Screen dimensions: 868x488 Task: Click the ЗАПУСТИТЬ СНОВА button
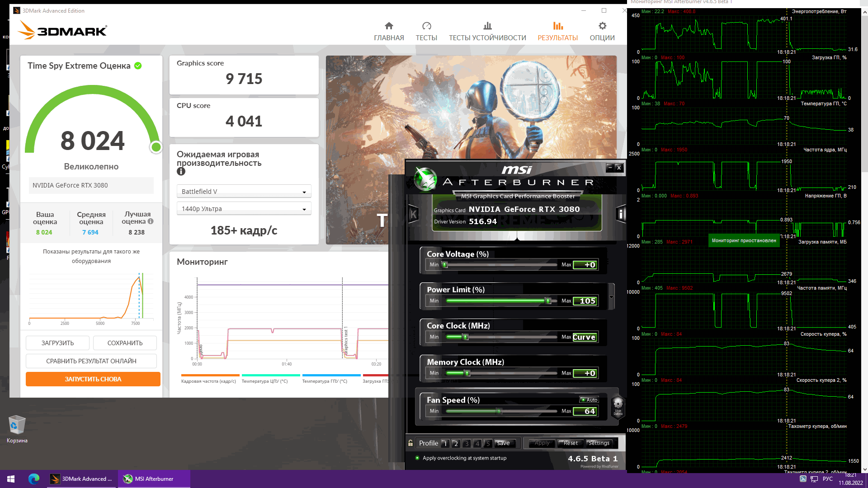(93, 379)
